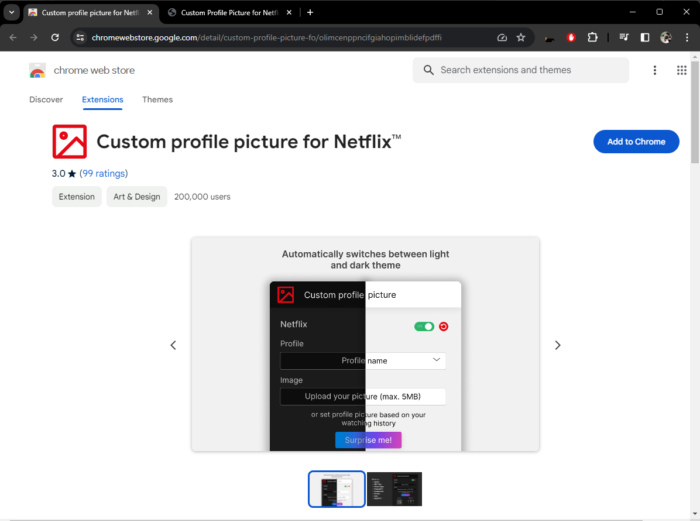Click the browser back arrow
700x521 pixels.
pos(13,38)
